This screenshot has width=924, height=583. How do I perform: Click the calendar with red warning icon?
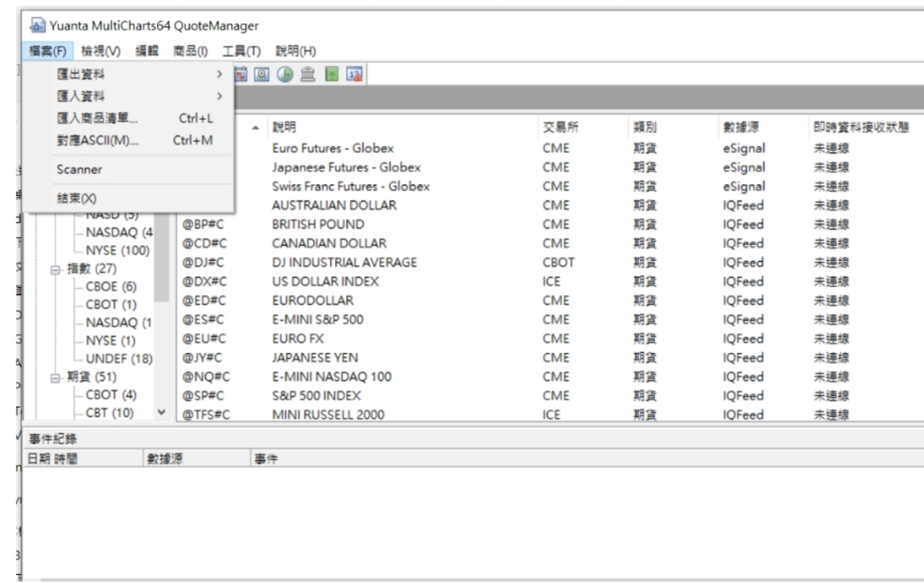click(354, 74)
